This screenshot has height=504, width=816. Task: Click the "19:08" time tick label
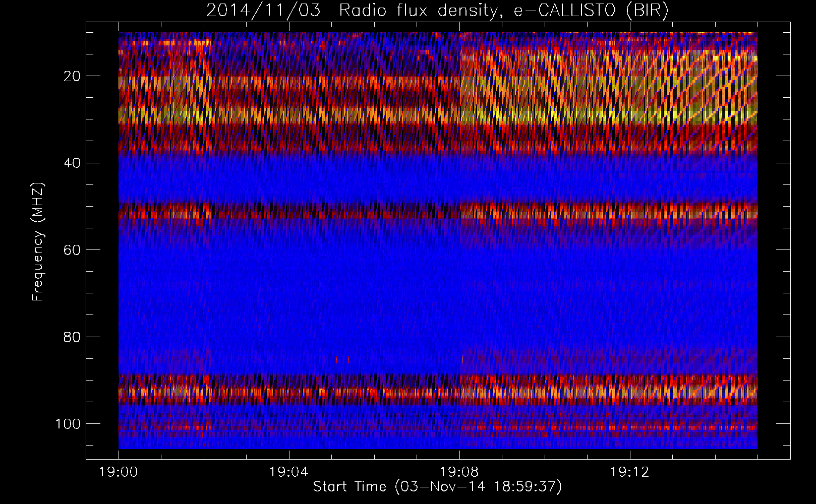coord(459,472)
